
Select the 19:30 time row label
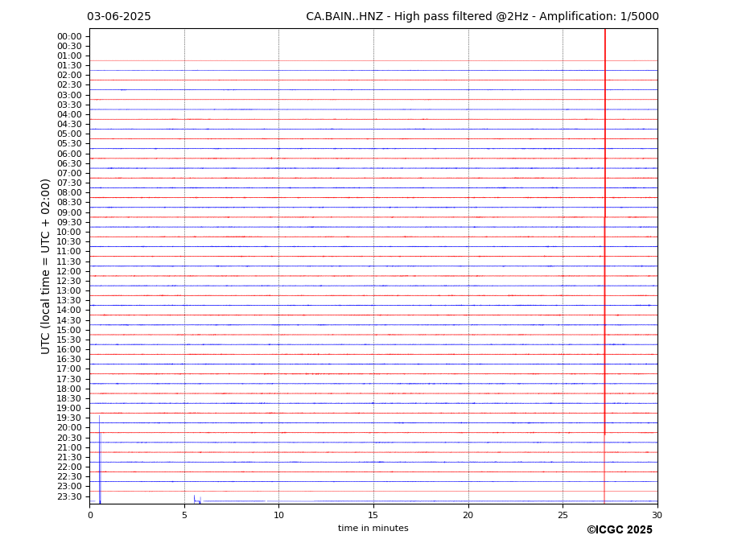tap(69, 418)
